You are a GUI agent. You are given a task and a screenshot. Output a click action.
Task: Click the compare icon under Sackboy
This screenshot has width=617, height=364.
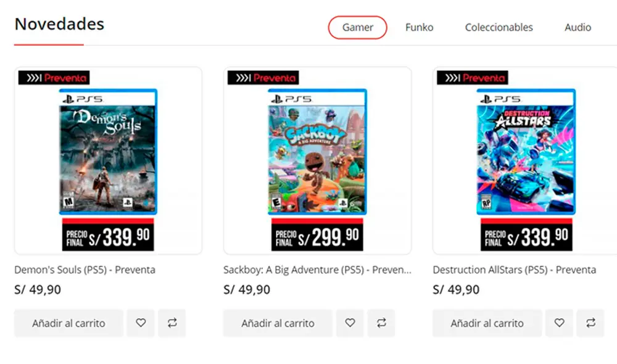pyautogui.click(x=381, y=323)
